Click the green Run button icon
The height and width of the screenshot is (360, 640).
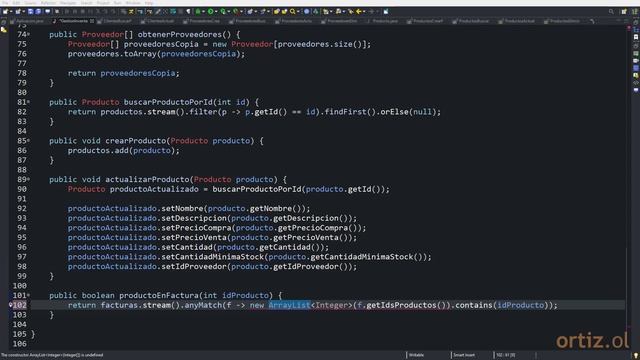[x=210, y=11]
